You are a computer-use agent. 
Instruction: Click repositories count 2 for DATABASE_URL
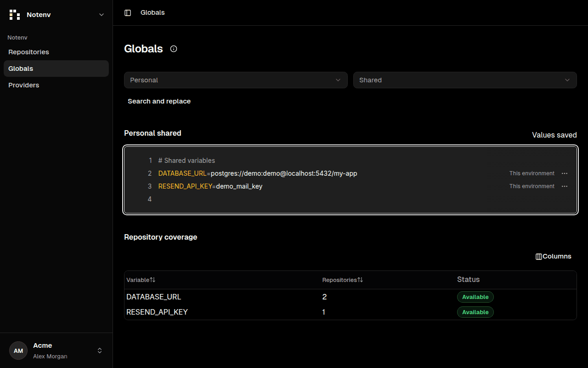(x=324, y=297)
